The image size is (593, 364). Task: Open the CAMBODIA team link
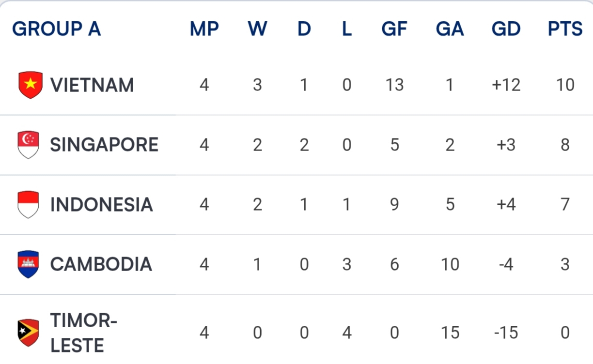point(101,264)
